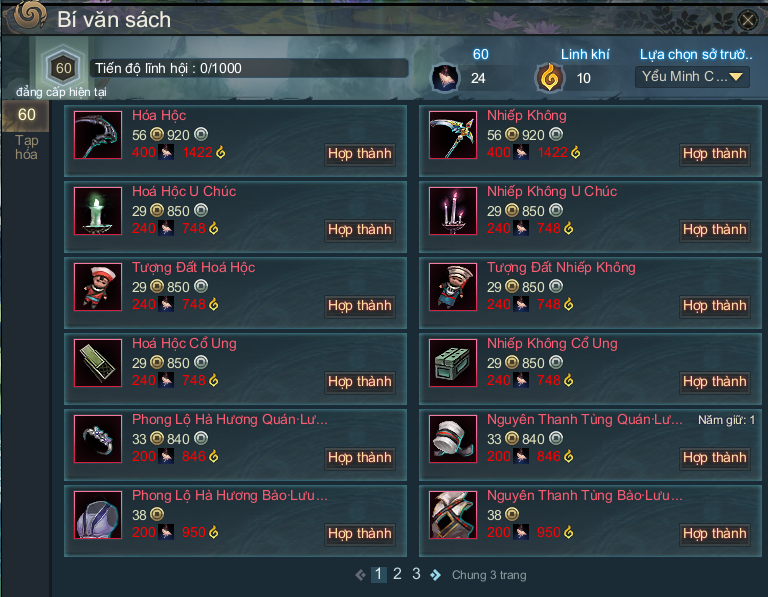Screen dimensions: 768x597
Task: Select the Nhiếp Không scythe icon
Action: 453,135
